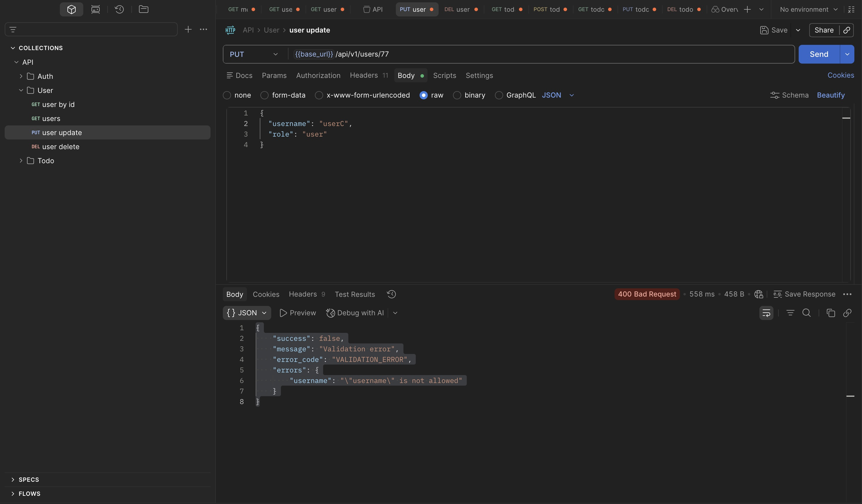Click the Docs icon tab

[x=240, y=75]
